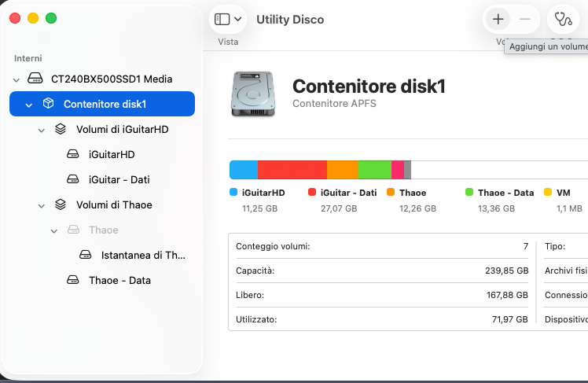Image resolution: width=588 pixels, height=383 pixels.
Task: Click the Istantanea di Th... snapshot icon
Action: [86, 255]
